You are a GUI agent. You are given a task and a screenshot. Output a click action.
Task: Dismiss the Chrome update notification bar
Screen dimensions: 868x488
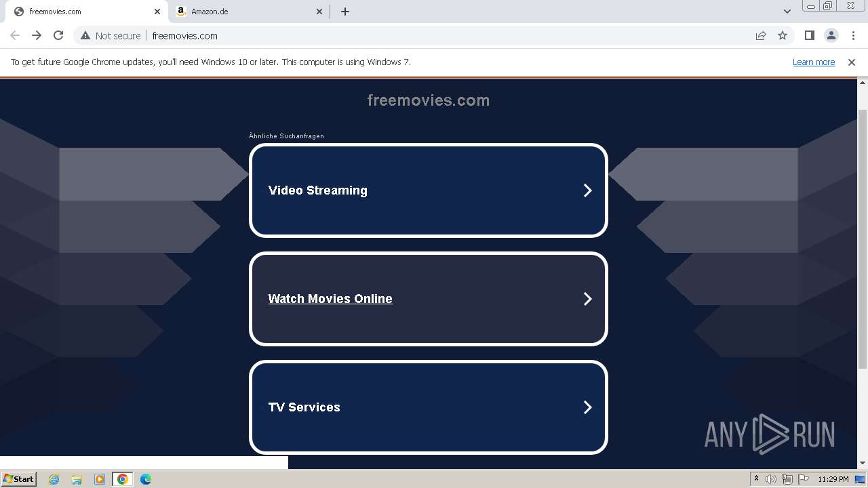tap(852, 62)
